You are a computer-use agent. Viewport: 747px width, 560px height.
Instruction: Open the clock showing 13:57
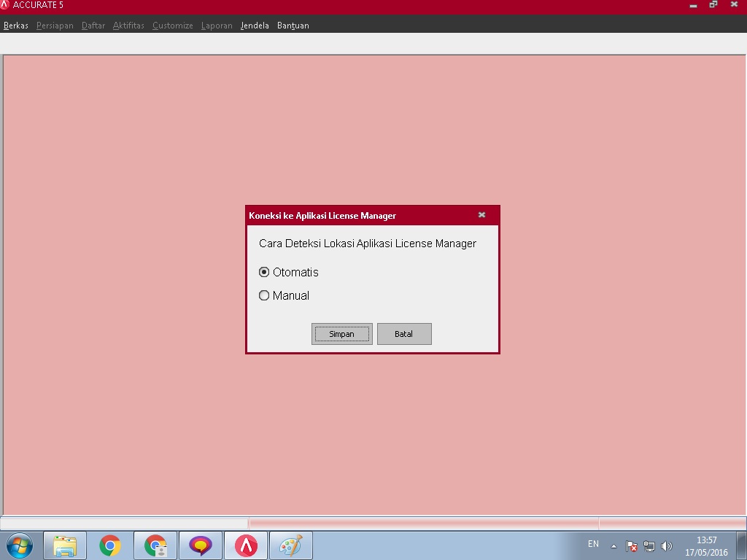[x=706, y=545]
